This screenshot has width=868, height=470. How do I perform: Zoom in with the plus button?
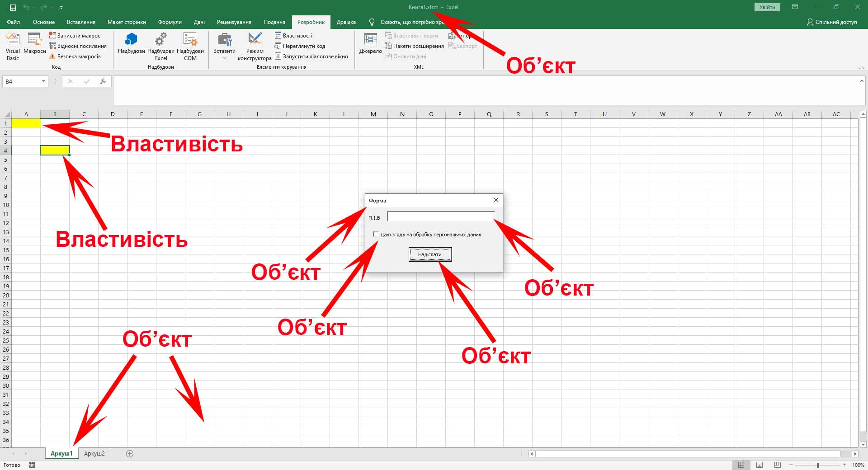click(x=844, y=465)
